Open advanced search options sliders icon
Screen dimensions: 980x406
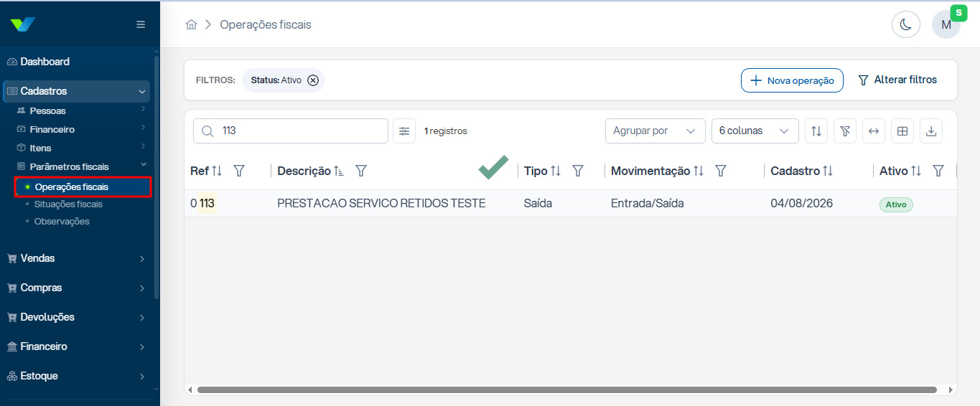pyautogui.click(x=404, y=131)
